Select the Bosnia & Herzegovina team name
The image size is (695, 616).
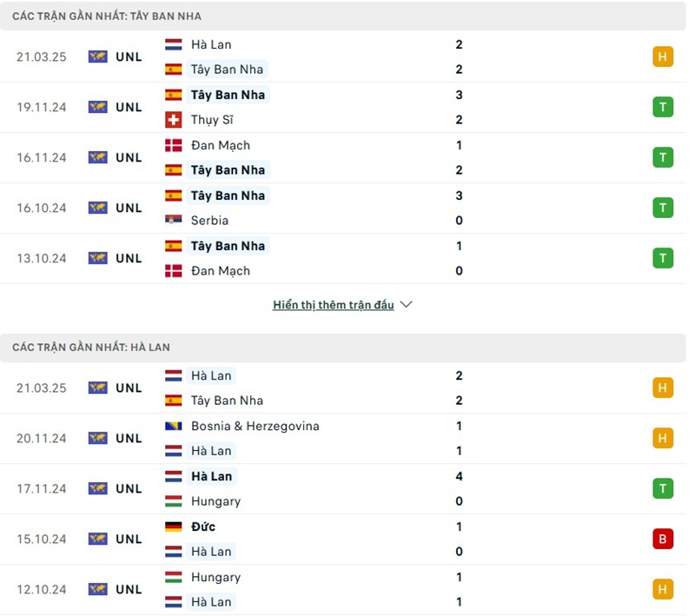(x=255, y=426)
